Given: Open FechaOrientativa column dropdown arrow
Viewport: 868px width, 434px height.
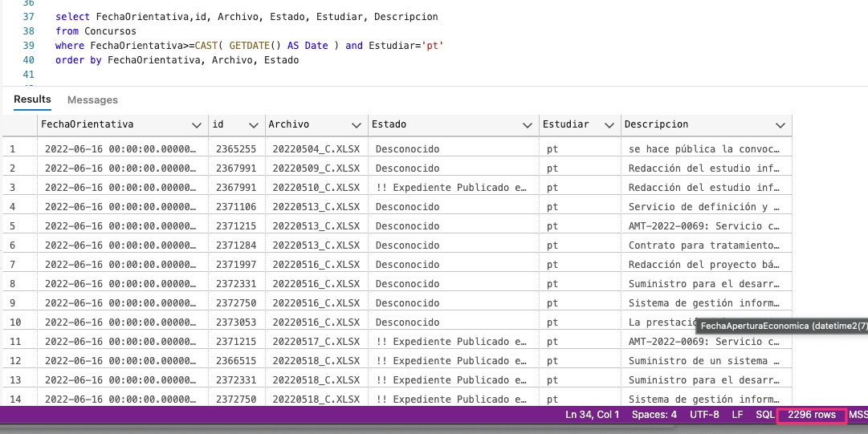Looking at the screenshot, I should point(196,125).
